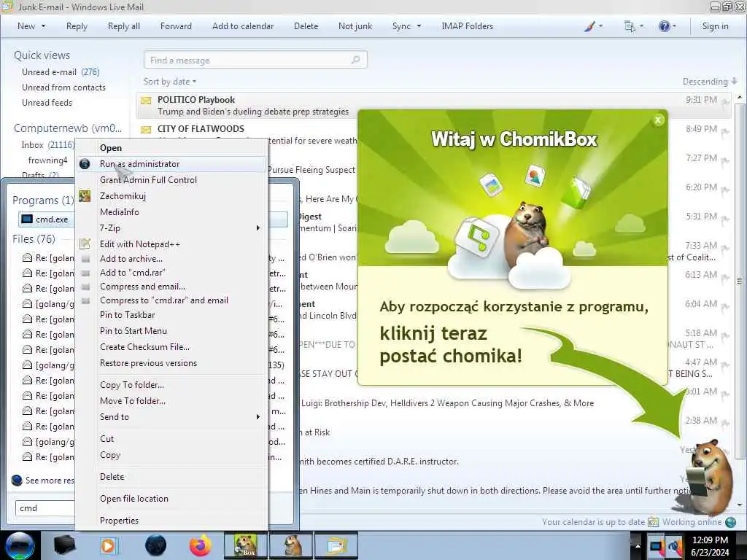747x560 pixels.
Task: Click the shield icon next to Run as administrator
Action: click(85, 164)
